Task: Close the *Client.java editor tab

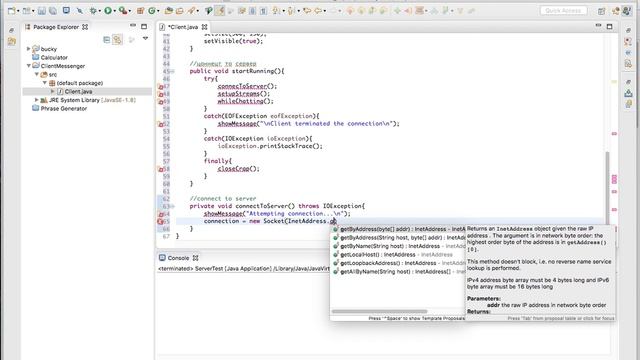Action: point(204,27)
